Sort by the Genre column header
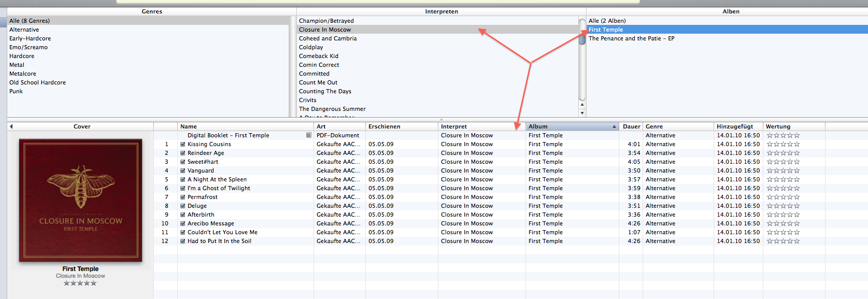Image resolution: width=868 pixels, height=299 pixels. (678, 126)
